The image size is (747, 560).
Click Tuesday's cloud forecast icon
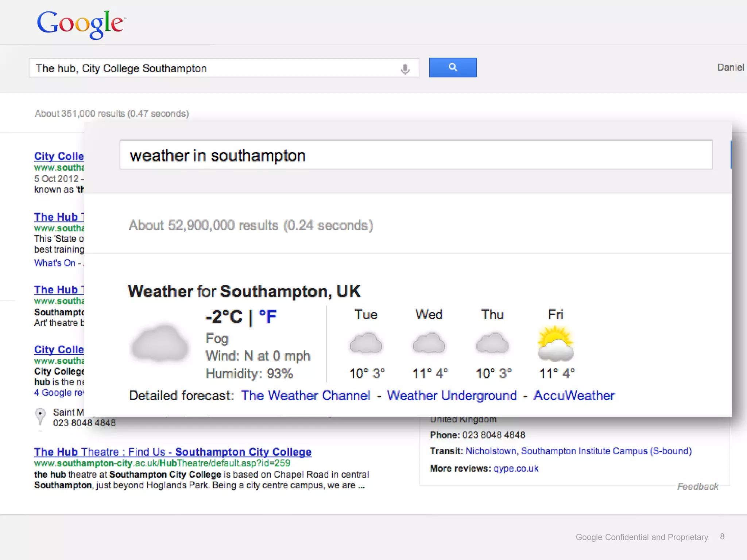(x=366, y=343)
